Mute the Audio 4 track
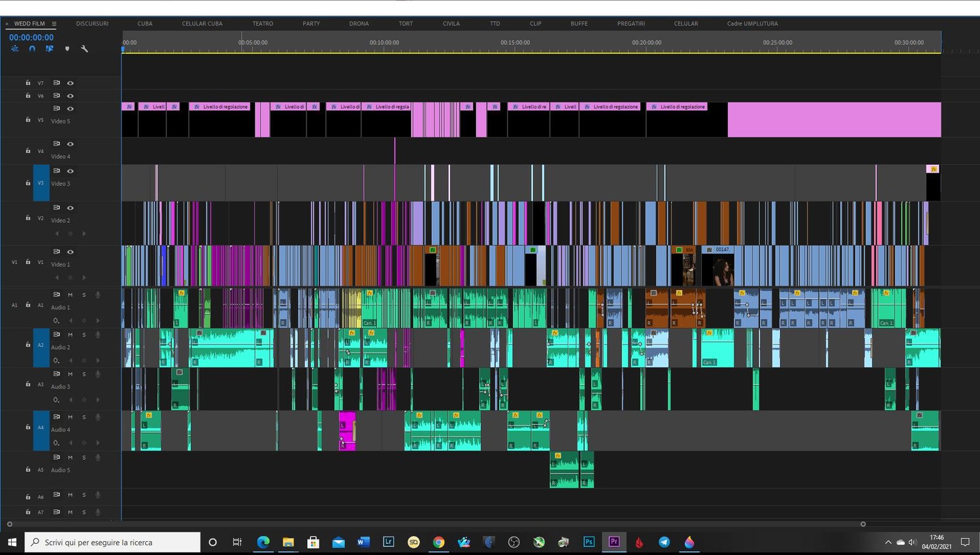Viewport: 980px width, 555px height. click(x=71, y=417)
